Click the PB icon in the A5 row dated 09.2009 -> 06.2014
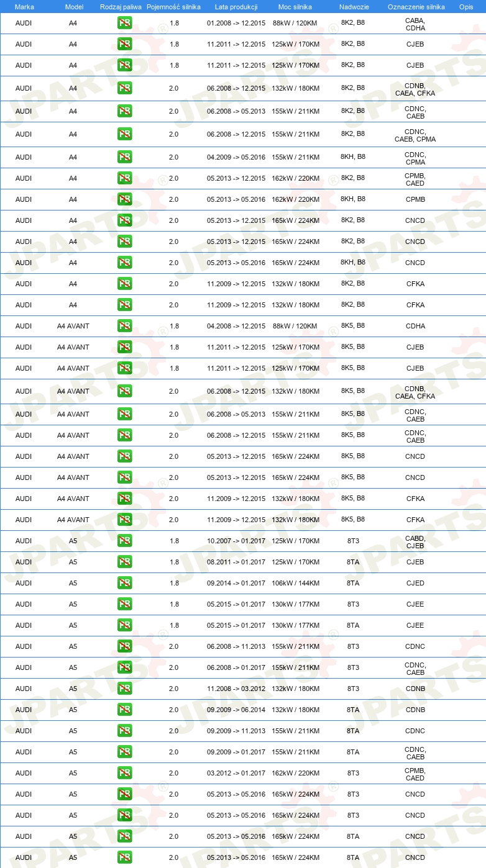Viewport: 486px width, 868px height. point(124,710)
